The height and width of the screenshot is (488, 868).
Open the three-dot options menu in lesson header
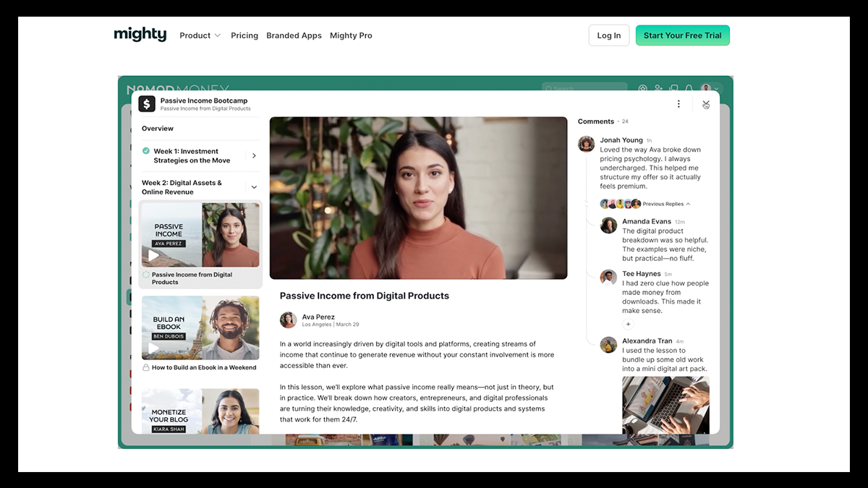tap(678, 104)
